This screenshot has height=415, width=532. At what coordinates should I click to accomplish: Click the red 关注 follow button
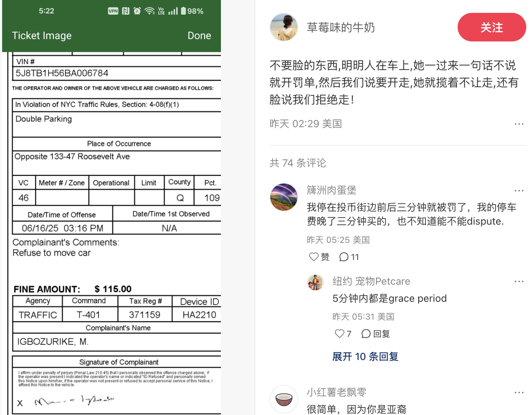(491, 27)
